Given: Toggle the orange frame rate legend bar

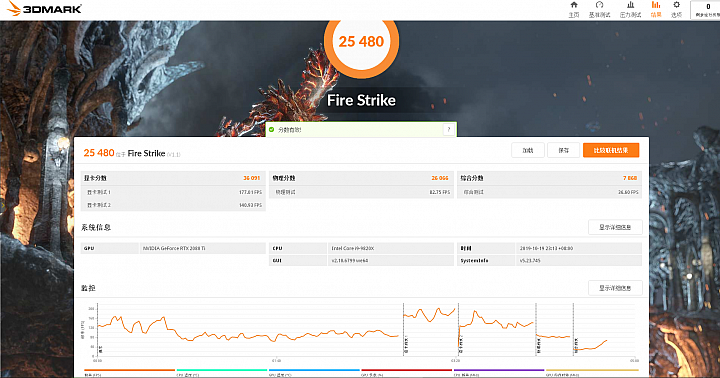Looking at the screenshot, I should pyautogui.click(x=129, y=370).
